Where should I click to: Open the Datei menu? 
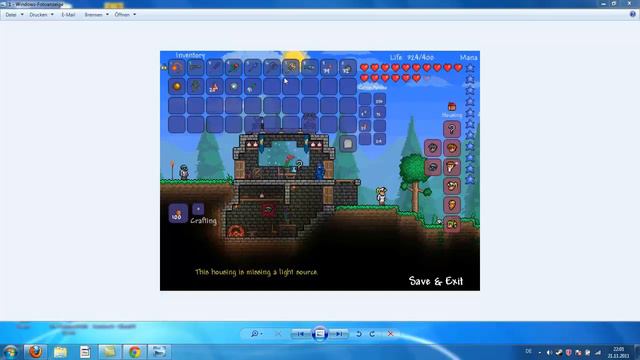[14, 15]
